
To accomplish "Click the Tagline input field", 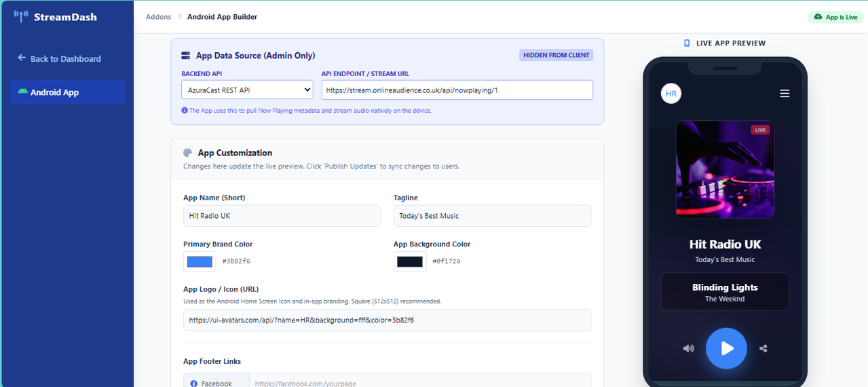I will click(x=492, y=216).
